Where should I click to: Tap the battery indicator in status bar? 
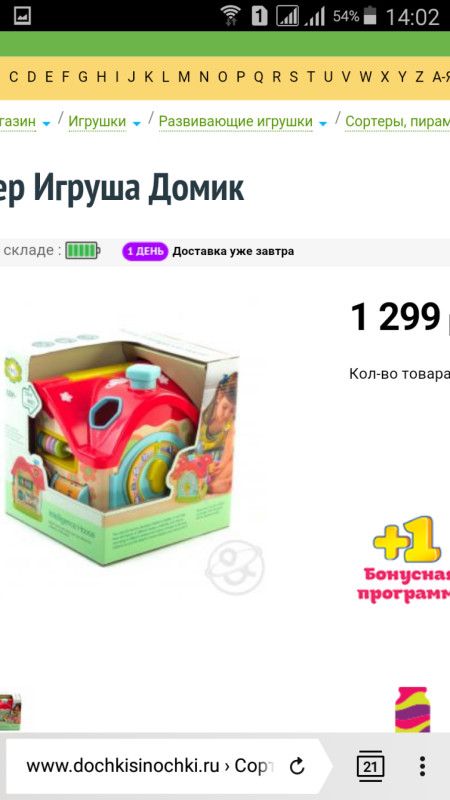(x=370, y=16)
